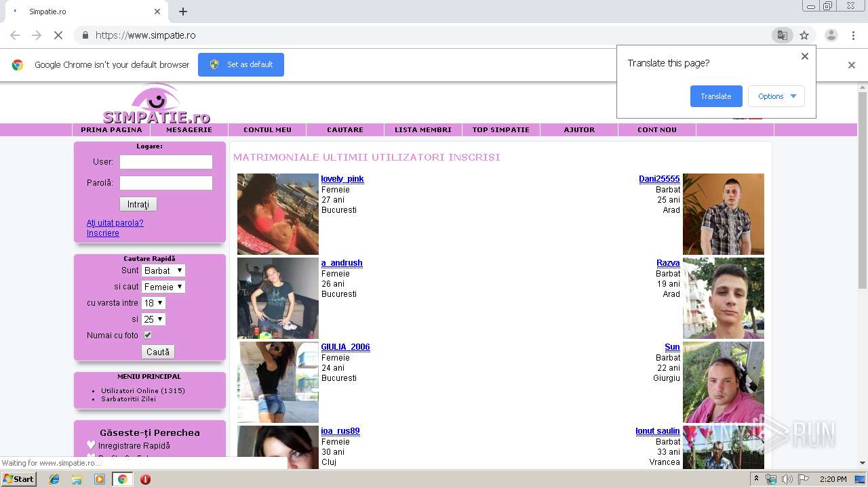Open TOP SIMPATIE menu item

point(501,129)
